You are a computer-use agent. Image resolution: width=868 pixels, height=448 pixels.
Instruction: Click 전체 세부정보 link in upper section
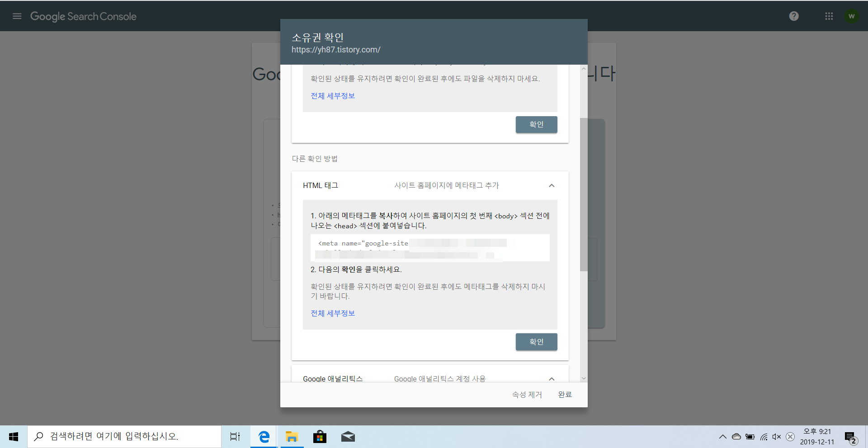click(333, 96)
